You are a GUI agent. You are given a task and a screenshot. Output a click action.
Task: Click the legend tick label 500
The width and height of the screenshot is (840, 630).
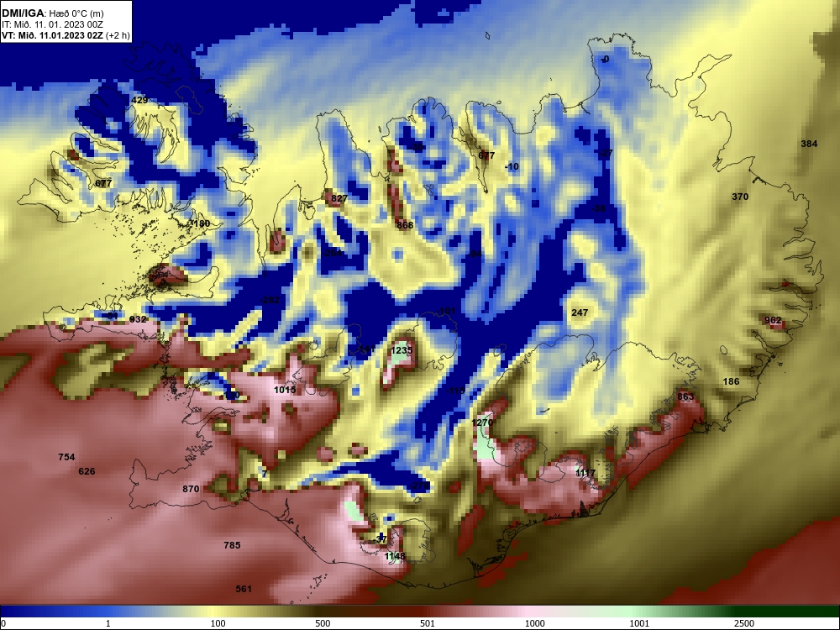coord(323,623)
